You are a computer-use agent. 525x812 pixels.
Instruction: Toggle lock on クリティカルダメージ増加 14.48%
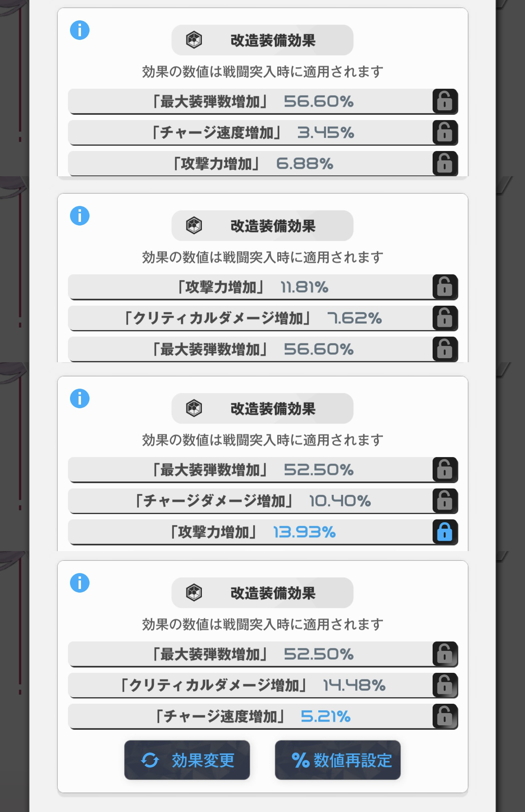point(444,685)
